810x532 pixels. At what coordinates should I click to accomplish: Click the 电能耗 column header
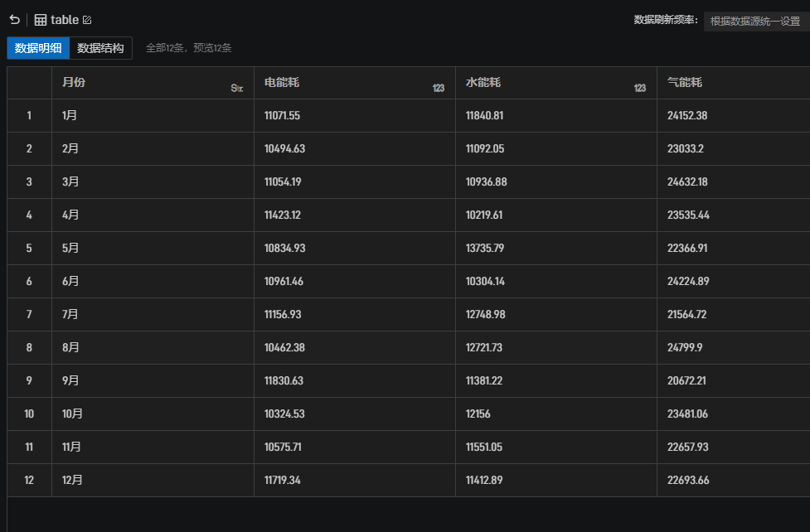coord(355,83)
